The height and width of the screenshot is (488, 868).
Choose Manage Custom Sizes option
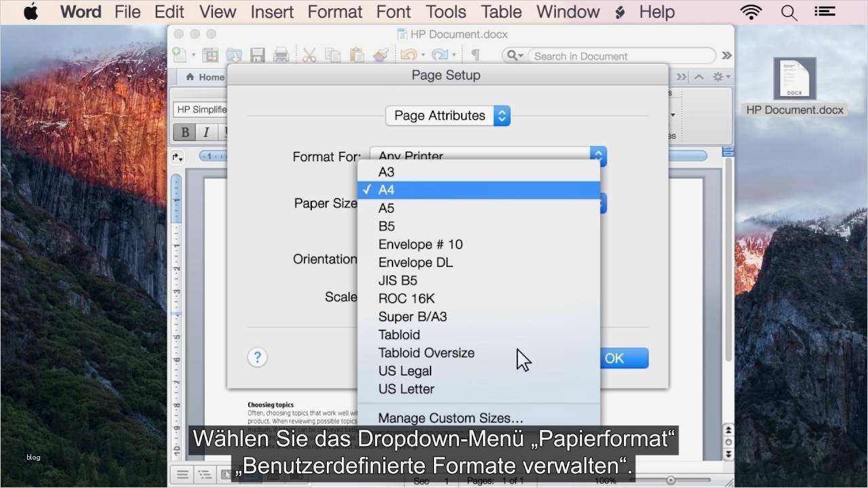tap(450, 418)
